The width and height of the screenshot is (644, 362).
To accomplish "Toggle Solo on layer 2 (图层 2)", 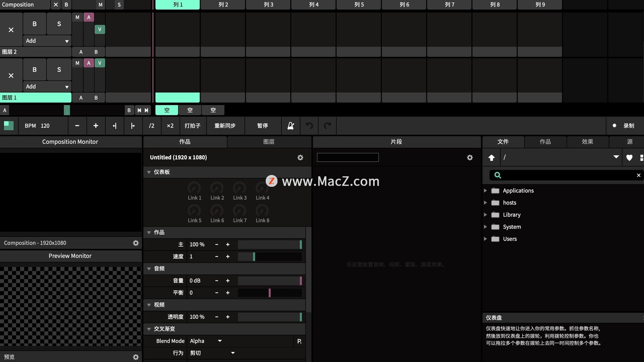I will [x=59, y=24].
